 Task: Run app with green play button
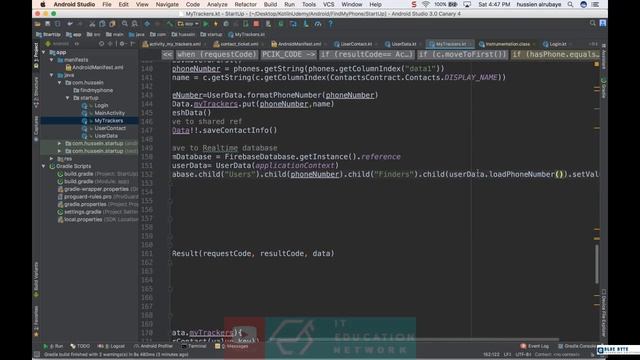point(206,24)
